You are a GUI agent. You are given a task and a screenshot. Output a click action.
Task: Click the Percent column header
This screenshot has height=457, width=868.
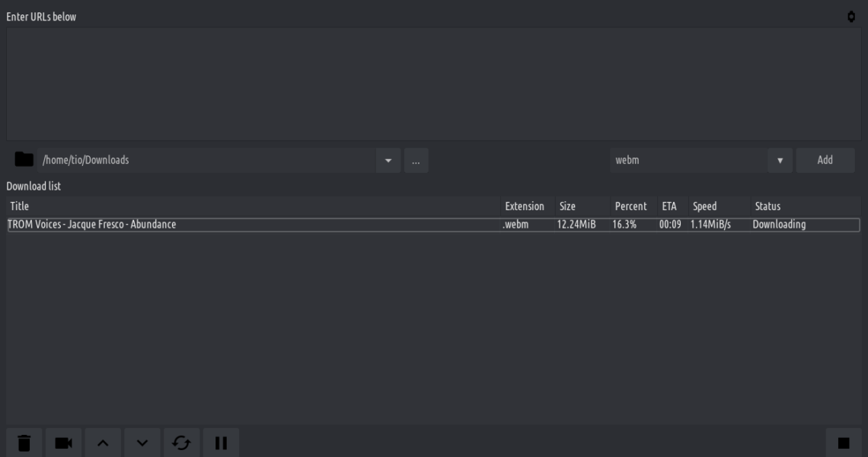[630, 206]
